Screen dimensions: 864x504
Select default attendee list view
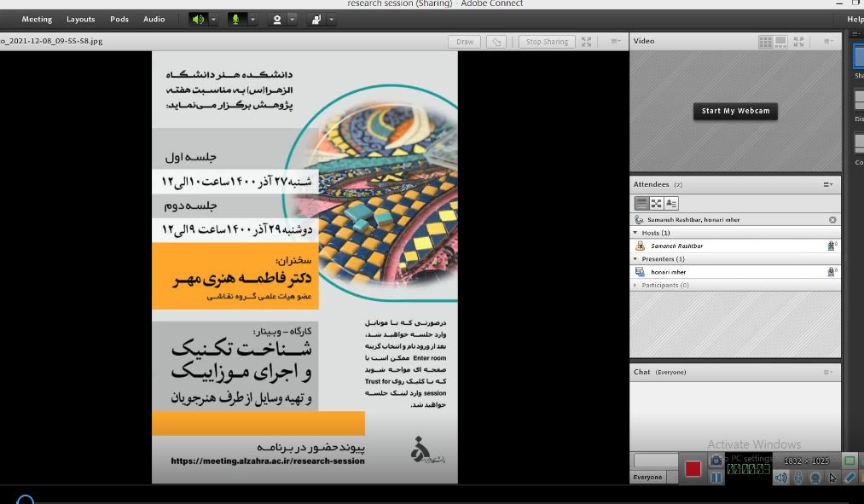(641, 203)
